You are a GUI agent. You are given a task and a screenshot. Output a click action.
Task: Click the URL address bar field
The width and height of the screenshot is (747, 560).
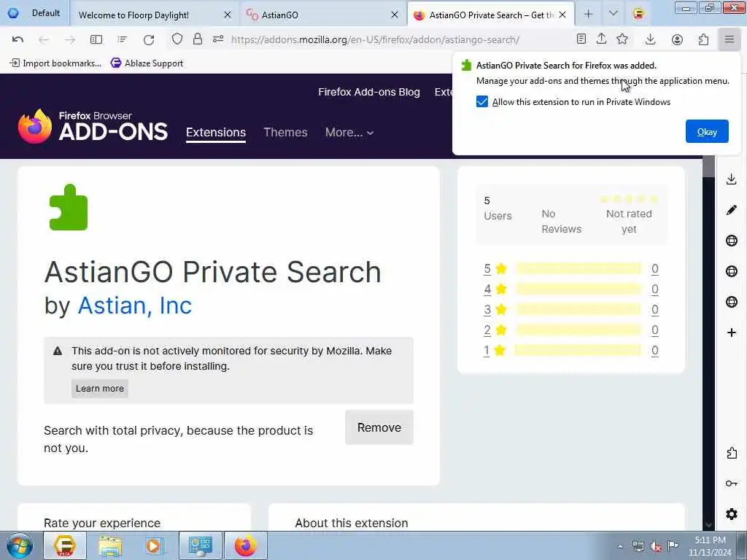point(375,39)
